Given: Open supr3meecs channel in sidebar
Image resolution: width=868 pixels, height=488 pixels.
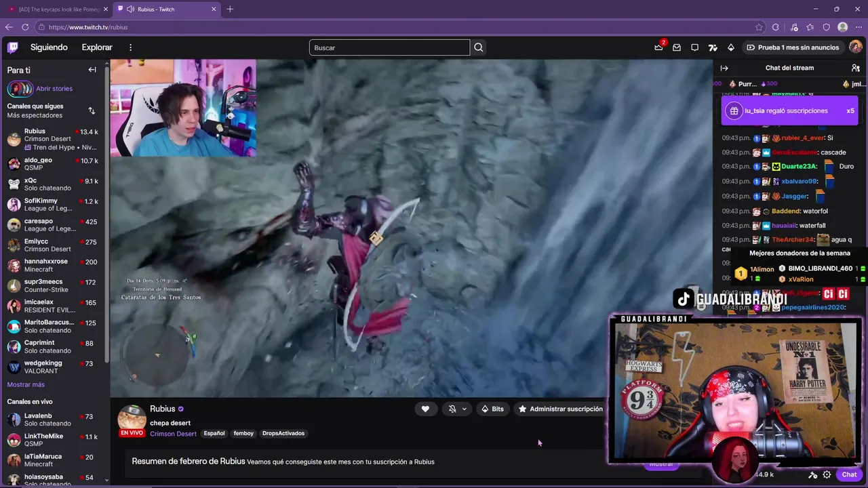Looking at the screenshot, I should point(53,285).
